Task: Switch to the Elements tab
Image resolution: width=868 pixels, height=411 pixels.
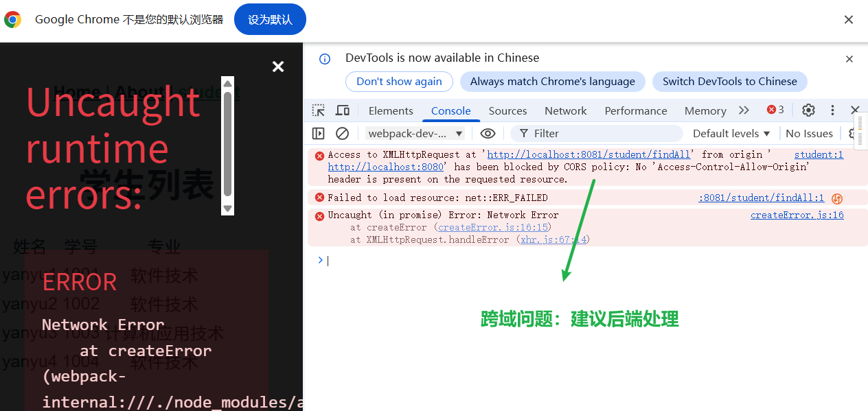Action: (x=391, y=110)
